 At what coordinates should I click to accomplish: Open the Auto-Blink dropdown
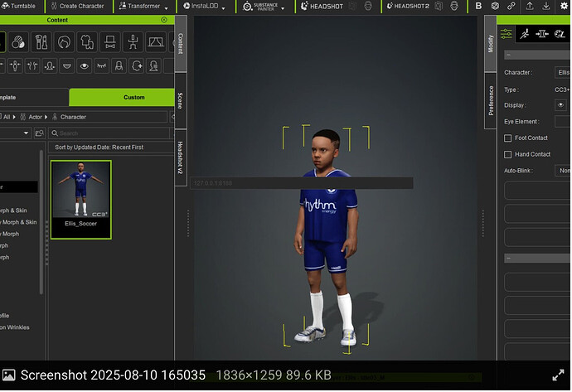coord(563,171)
